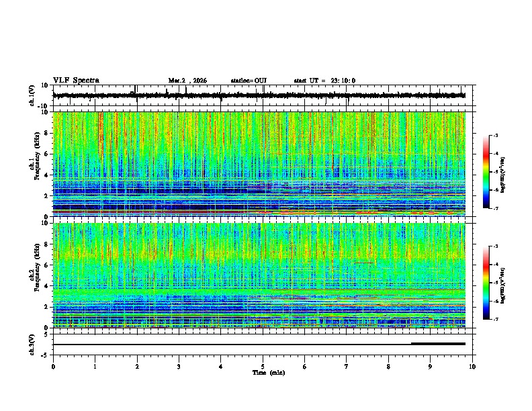The image size is (532, 411).
Task: Click the "ch.1(V)" waveform axis label
Action: click(32, 95)
